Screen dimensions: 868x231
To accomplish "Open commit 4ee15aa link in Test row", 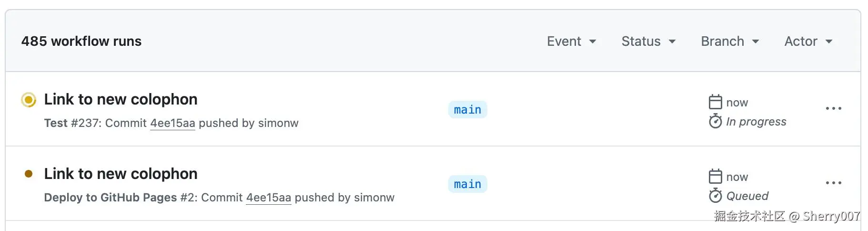I will [x=172, y=123].
